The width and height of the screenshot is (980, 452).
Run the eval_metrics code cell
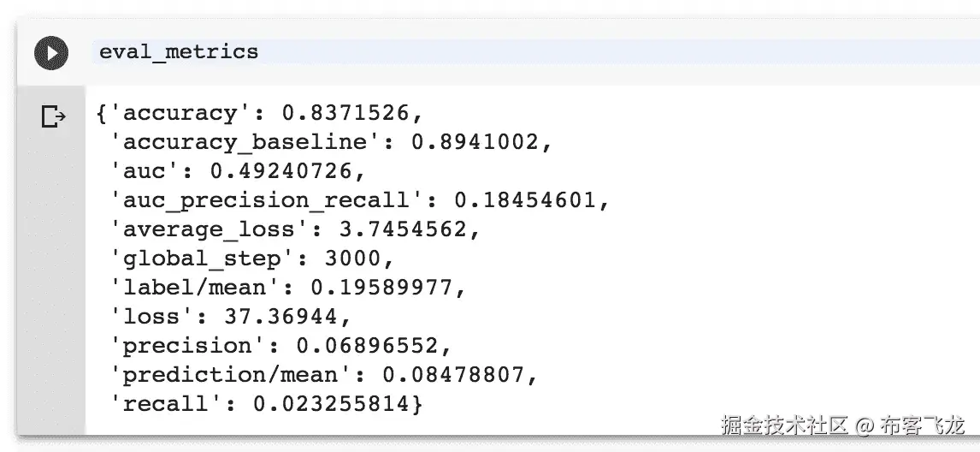click(x=51, y=52)
